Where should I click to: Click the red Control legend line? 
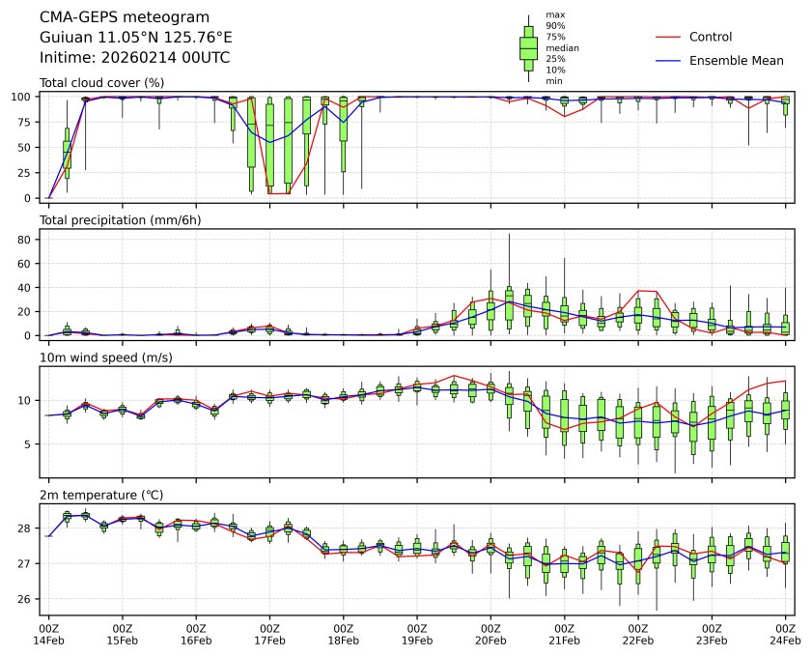click(668, 37)
